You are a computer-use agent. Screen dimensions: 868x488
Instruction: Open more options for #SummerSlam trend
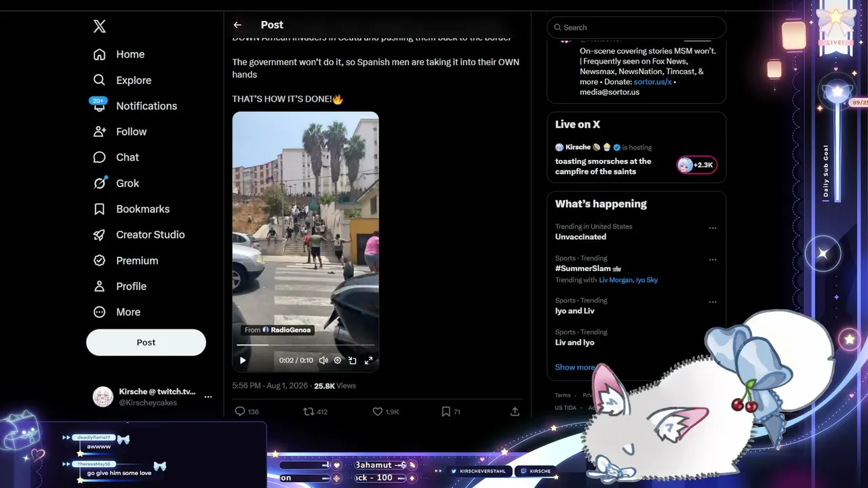tap(713, 260)
